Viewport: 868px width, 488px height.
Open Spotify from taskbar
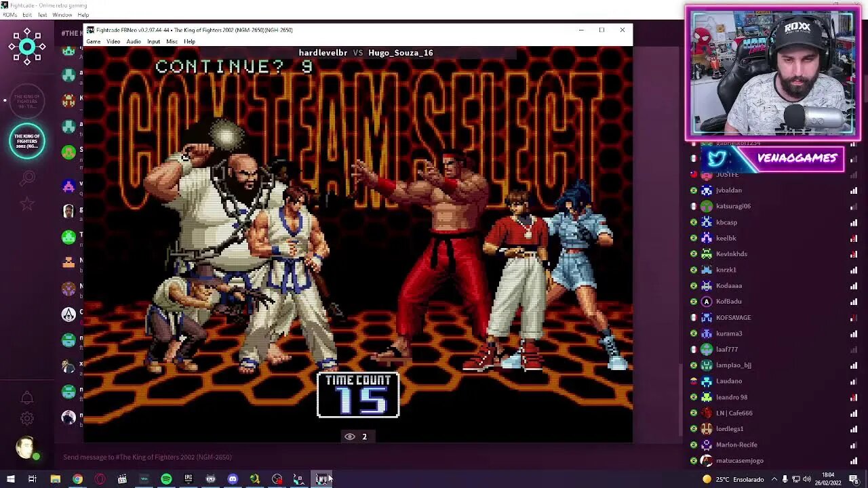tap(166, 479)
